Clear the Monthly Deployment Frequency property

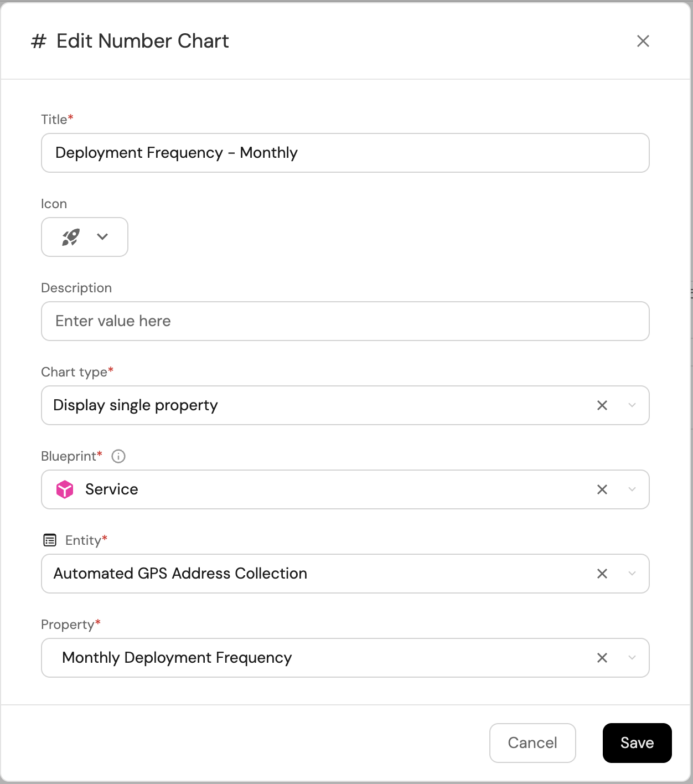(602, 658)
